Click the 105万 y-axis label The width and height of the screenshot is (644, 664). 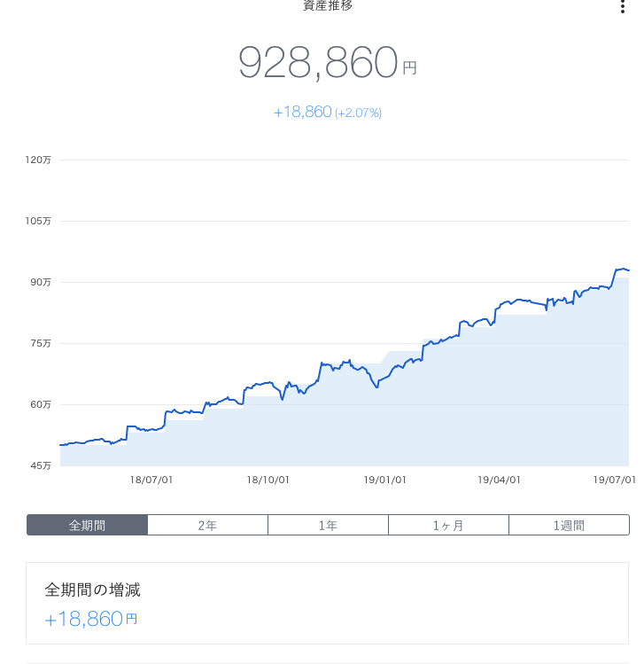tap(40, 221)
